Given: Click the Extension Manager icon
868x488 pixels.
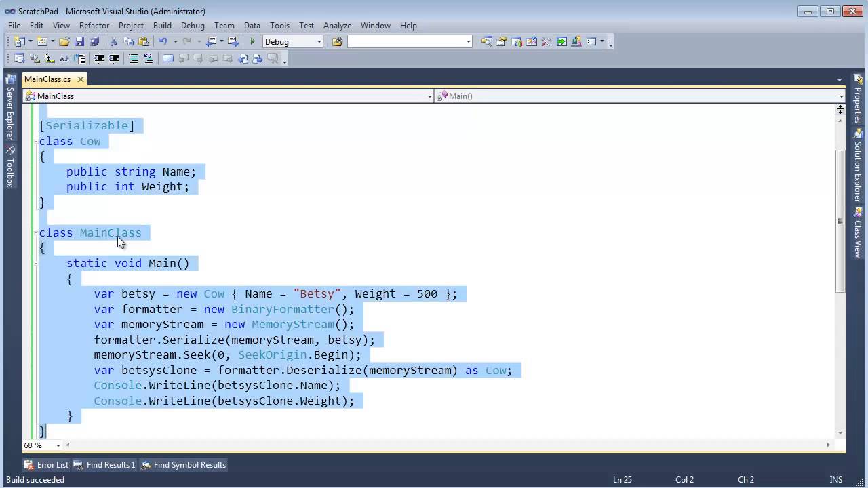Looking at the screenshot, I should point(576,42).
